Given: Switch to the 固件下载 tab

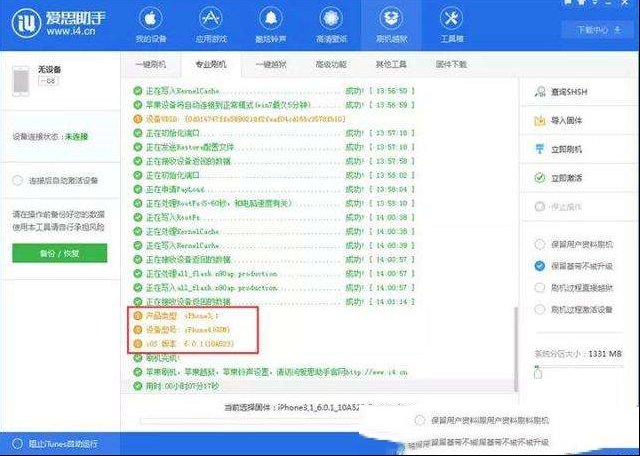Looking at the screenshot, I should (x=451, y=65).
